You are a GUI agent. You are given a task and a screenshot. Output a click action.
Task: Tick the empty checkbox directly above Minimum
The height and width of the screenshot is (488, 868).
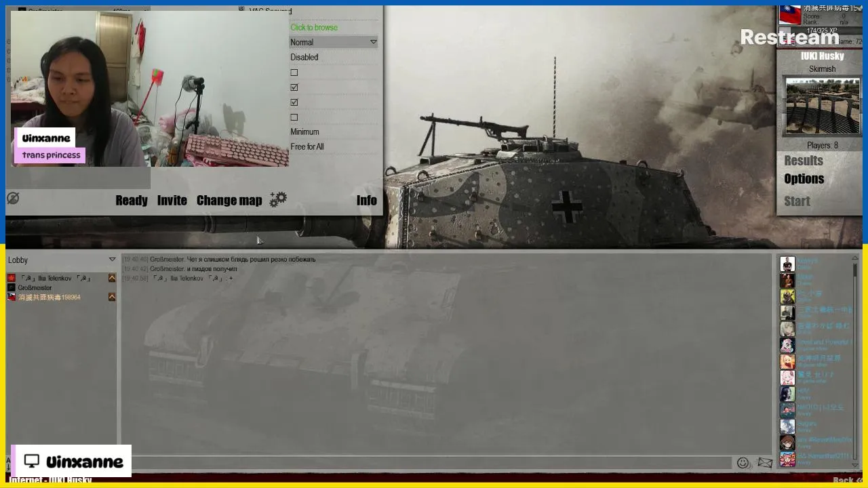tap(294, 117)
